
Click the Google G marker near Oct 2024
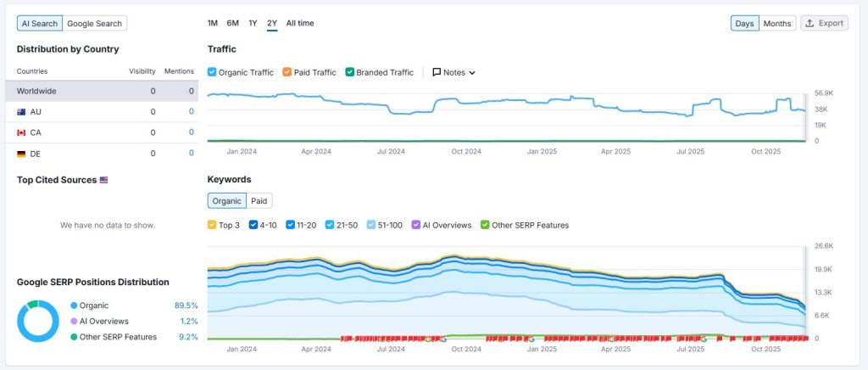click(442, 338)
